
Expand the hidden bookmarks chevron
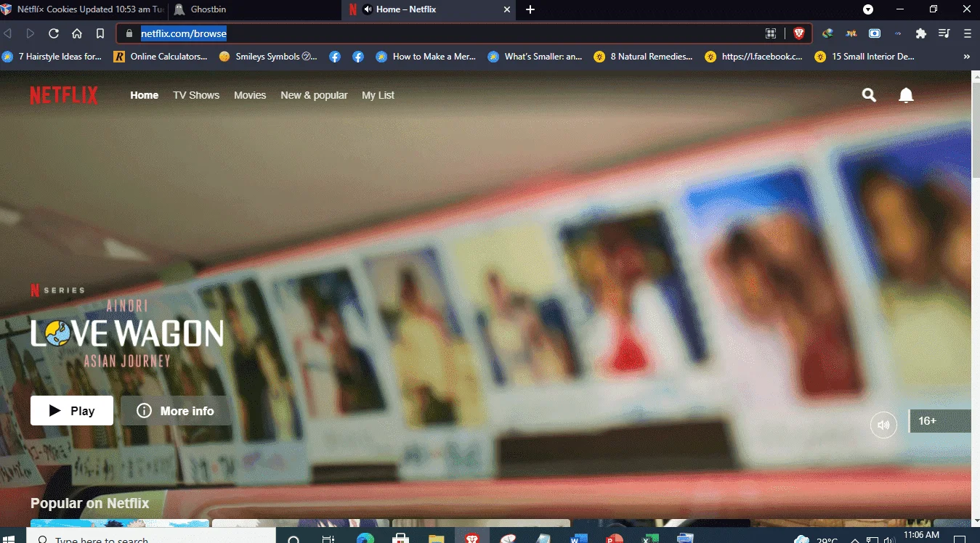click(967, 57)
